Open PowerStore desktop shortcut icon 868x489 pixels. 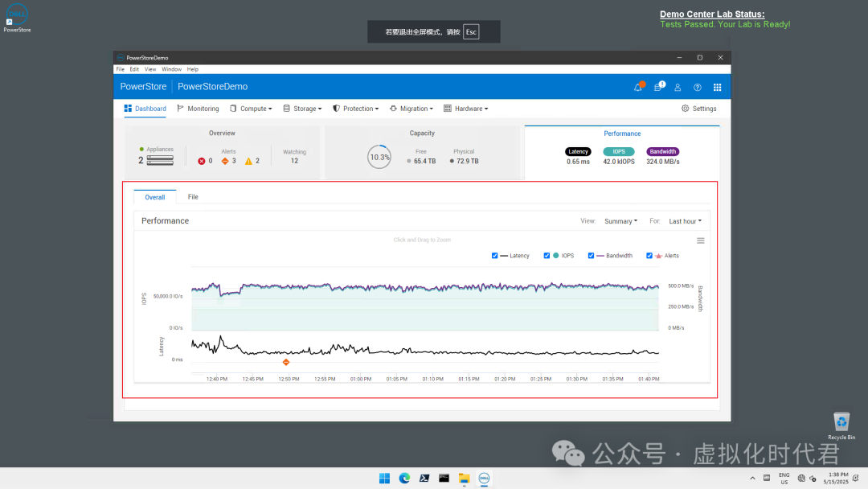click(17, 18)
